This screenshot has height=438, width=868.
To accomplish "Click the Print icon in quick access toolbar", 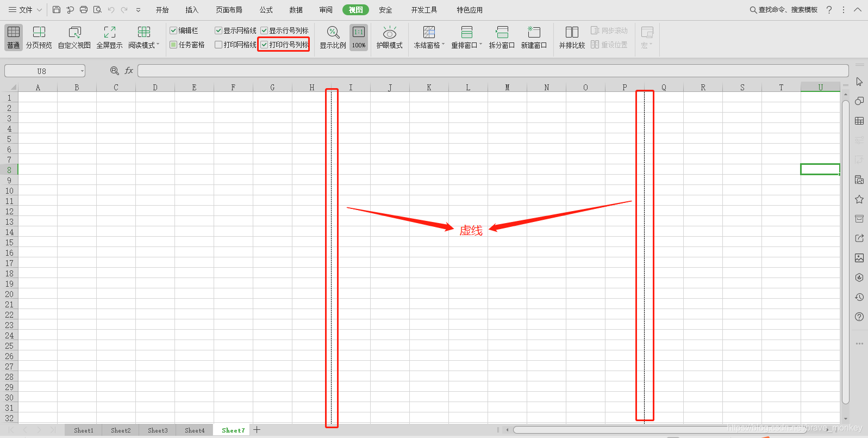I will (84, 10).
